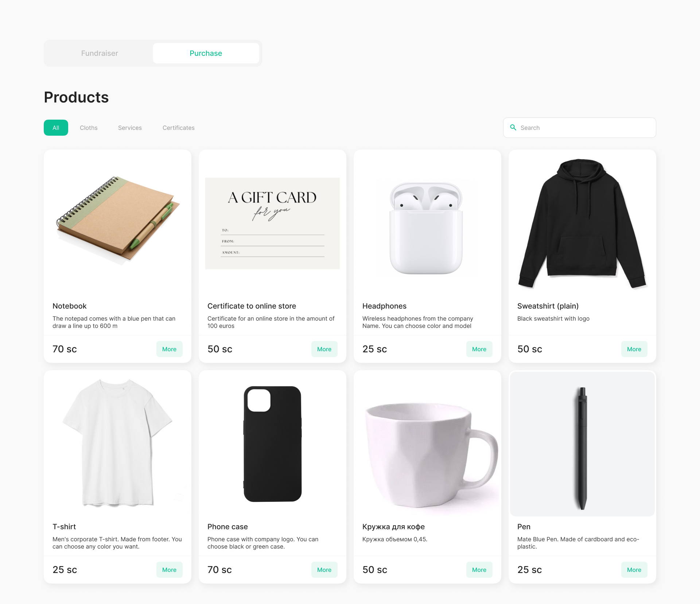Filter products by Cloths category
The height and width of the screenshot is (604, 700).
89,128
